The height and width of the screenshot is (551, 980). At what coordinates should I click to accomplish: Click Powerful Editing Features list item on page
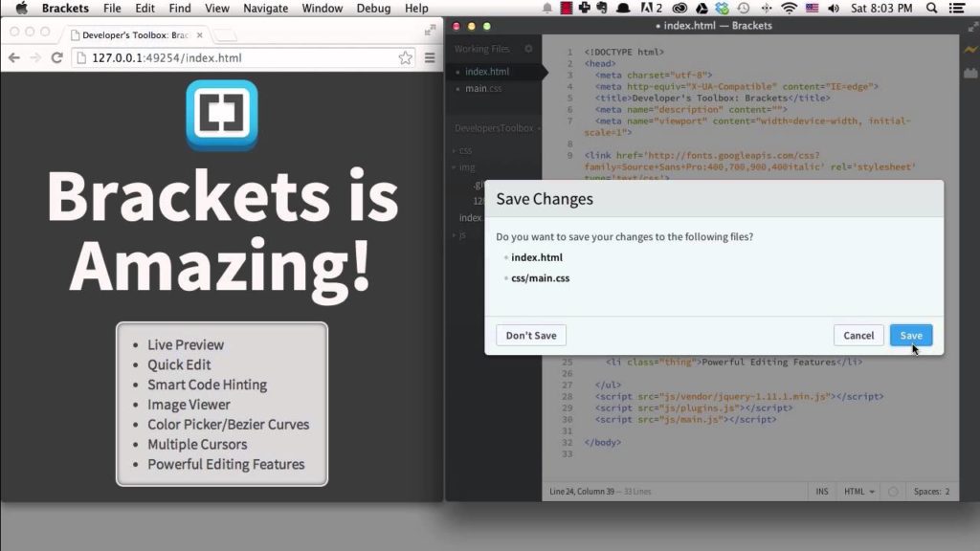[x=226, y=465]
